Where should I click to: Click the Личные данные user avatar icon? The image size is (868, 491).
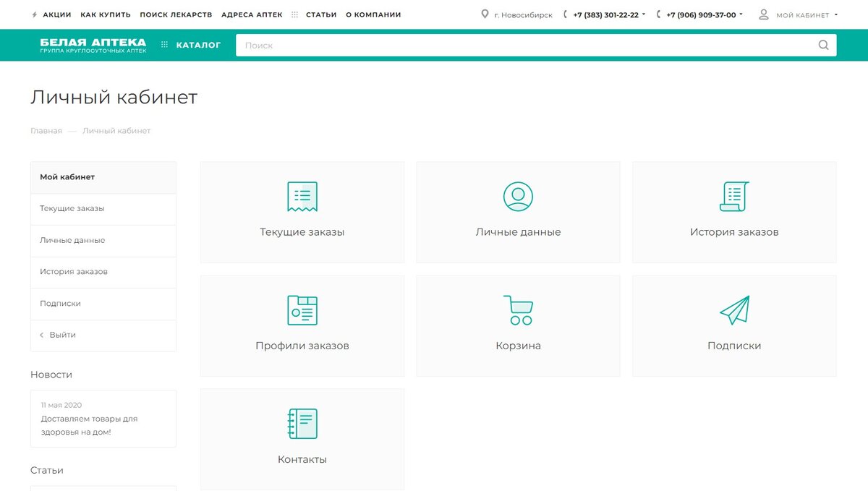[518, 197]
